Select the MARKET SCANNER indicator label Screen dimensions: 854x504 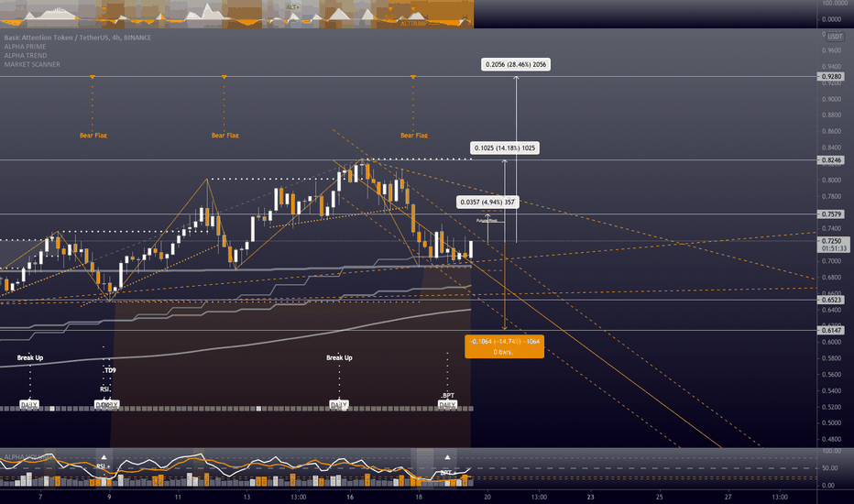(32, 64)
